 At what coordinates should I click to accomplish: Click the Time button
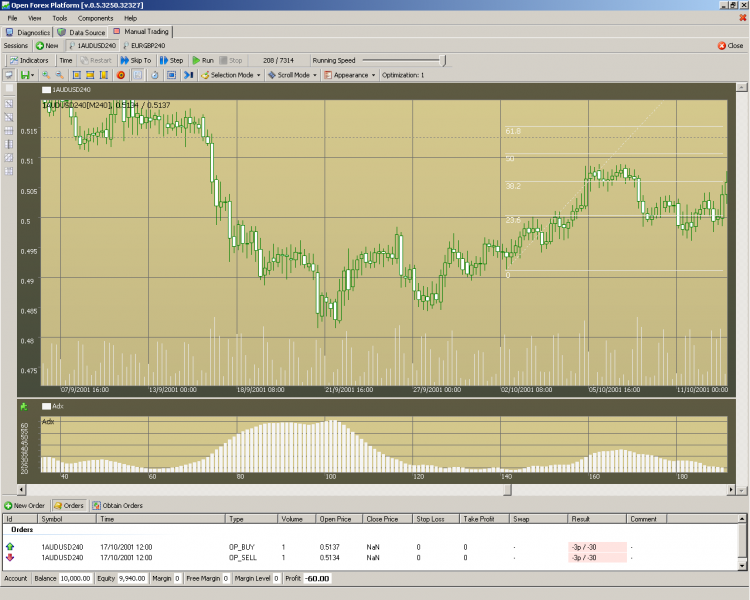tap(66, 60)
